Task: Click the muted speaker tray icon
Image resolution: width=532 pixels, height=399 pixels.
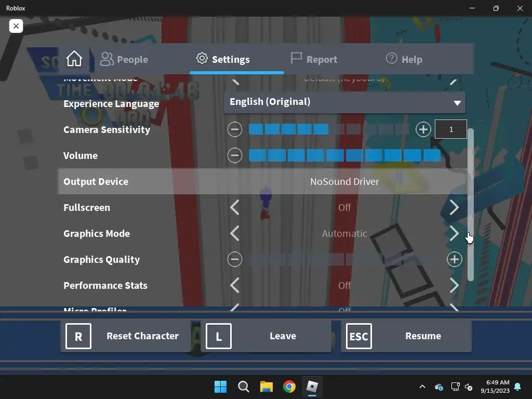Action: (x=469, y=387)
